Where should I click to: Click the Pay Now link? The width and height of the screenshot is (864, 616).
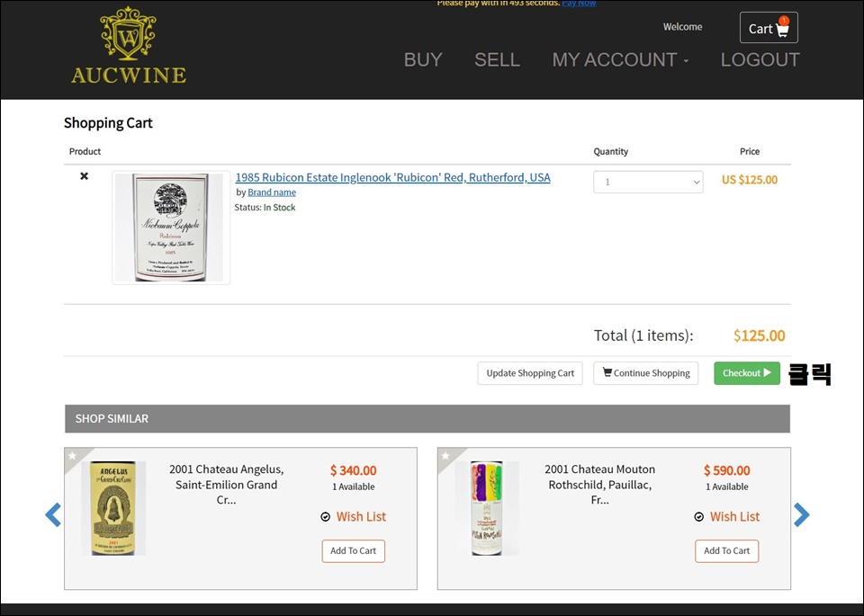[579, 4]
